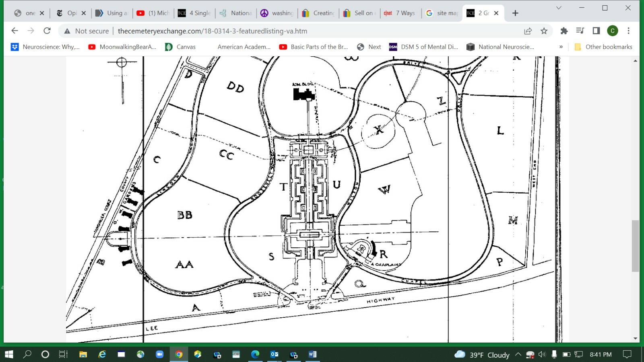644x362 pixels.
Task: Close the active '2 Gr' tab
Action: [x=496, y=13]
